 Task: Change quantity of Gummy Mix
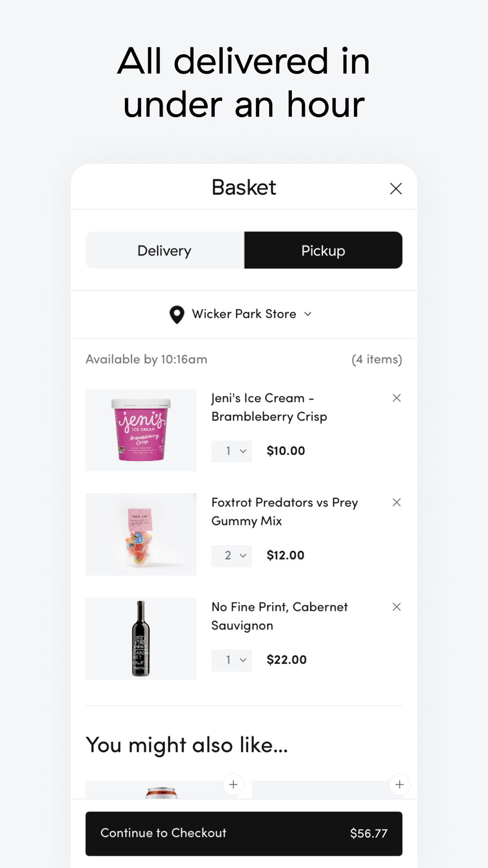(231, 556)
